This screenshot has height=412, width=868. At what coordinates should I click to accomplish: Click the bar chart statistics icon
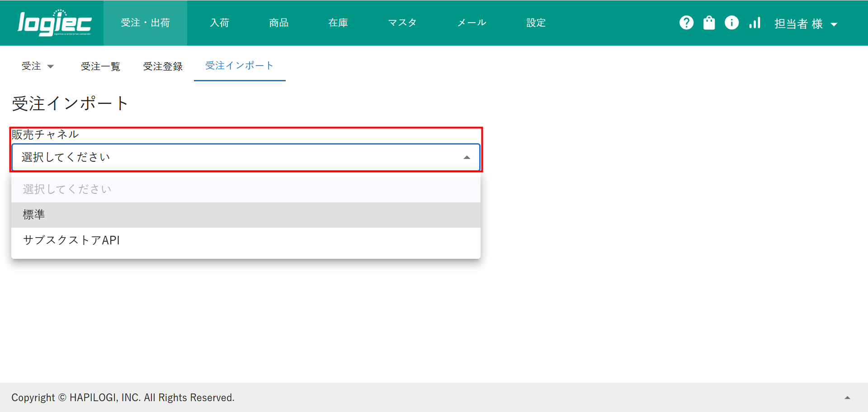click(x=755, y=23)
